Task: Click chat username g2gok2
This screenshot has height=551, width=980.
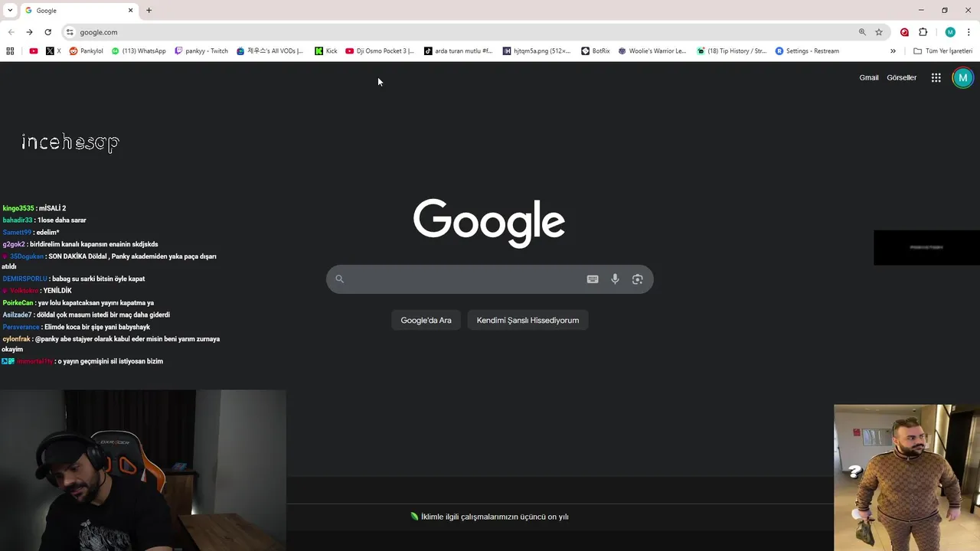Action: pyautogui.click(x=14, y=244)
